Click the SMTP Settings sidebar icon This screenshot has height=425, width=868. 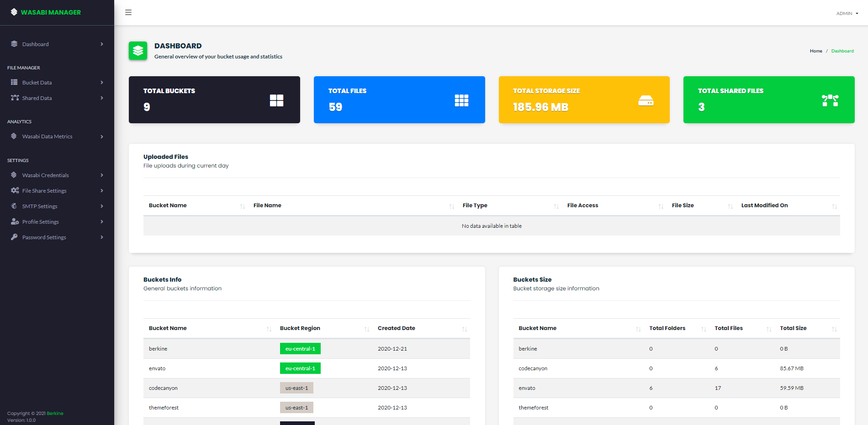click(x=14, y=206)
